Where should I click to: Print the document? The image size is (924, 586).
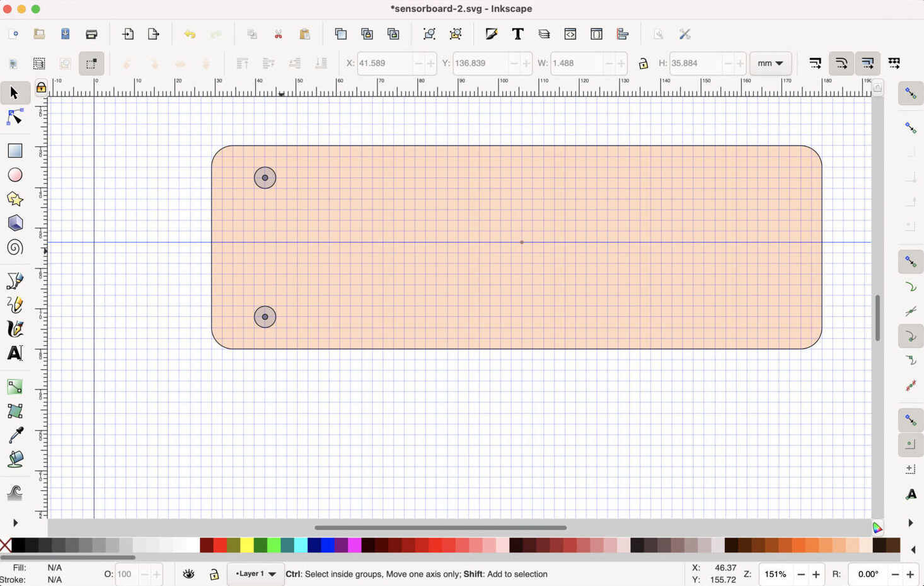click(91, 34)
